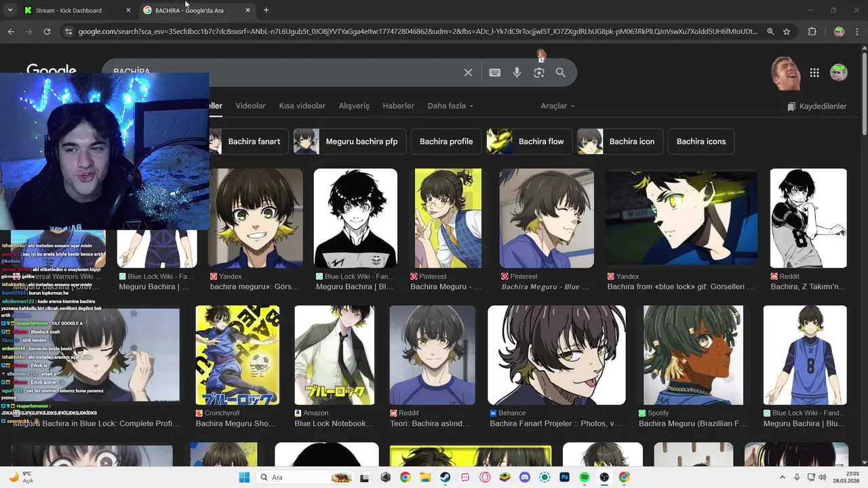Open the Araçlar tools dropdown
This screenshot has height=488, width=868.
pyautogui.click(x=557, y=106)
